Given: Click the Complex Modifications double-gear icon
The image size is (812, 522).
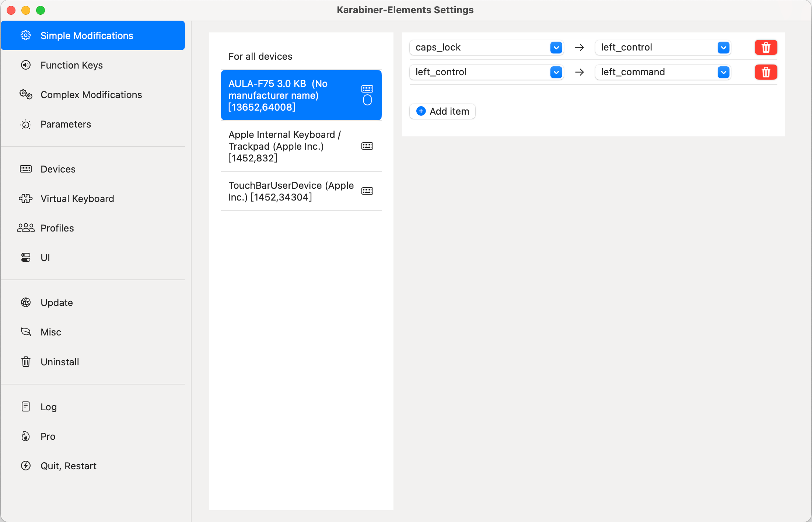Looking at the screenshot, I should coord(26,94).
